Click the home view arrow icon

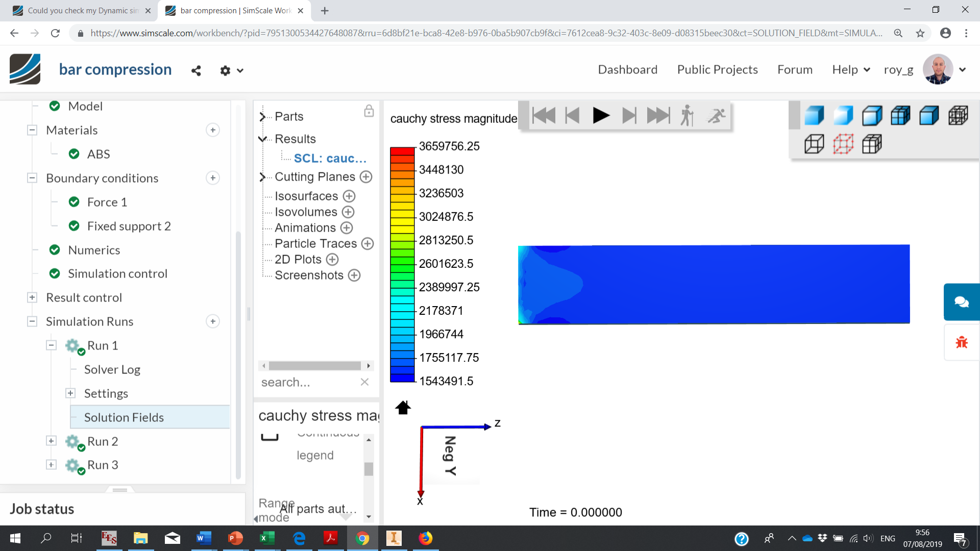[403, 408]
